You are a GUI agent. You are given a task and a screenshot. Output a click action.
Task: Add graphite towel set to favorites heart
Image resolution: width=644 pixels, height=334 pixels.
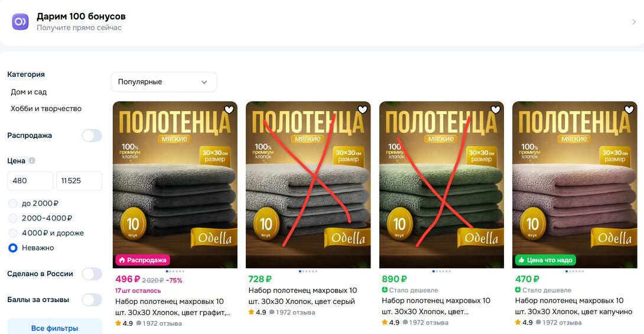tap(229, 109)
